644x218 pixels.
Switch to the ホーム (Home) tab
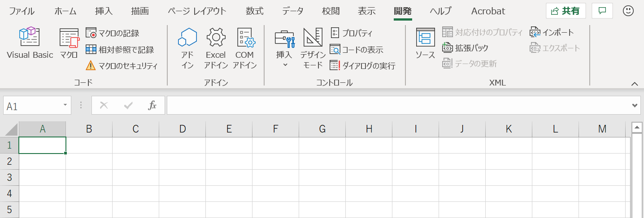(65, 11)
